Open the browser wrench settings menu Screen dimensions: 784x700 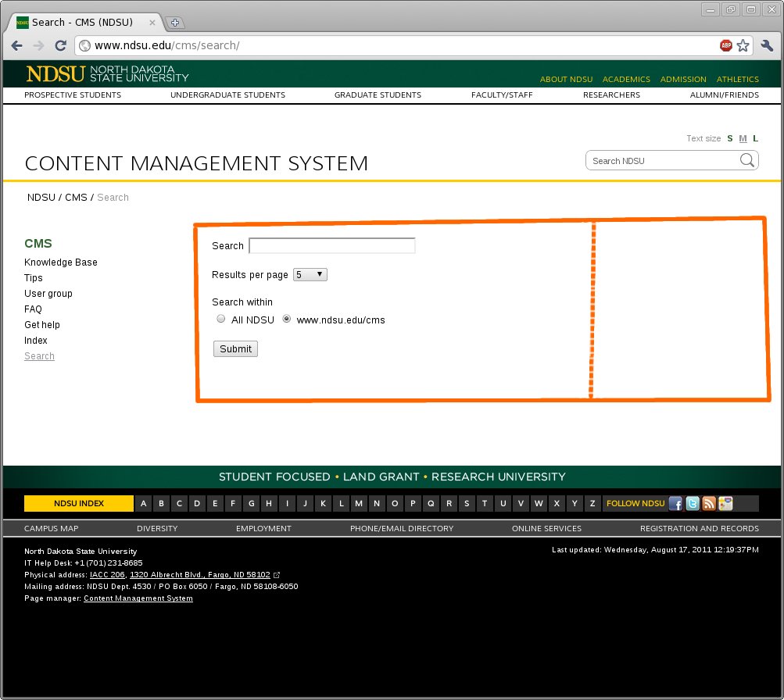tap(766, 45)
